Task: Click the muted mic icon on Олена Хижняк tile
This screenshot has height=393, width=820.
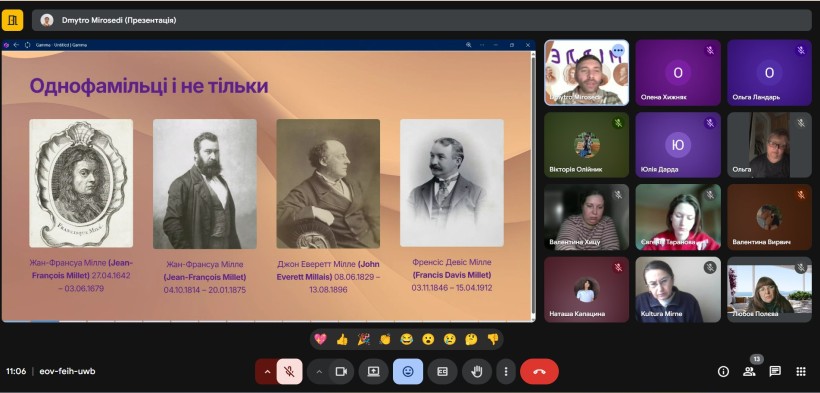Action: click(710, 50)
